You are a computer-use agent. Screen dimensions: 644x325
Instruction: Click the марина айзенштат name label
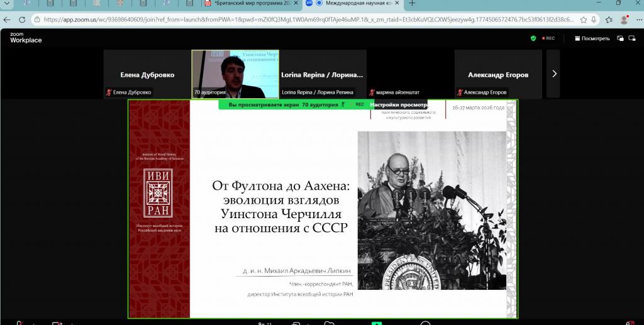(x=396, y=92)
